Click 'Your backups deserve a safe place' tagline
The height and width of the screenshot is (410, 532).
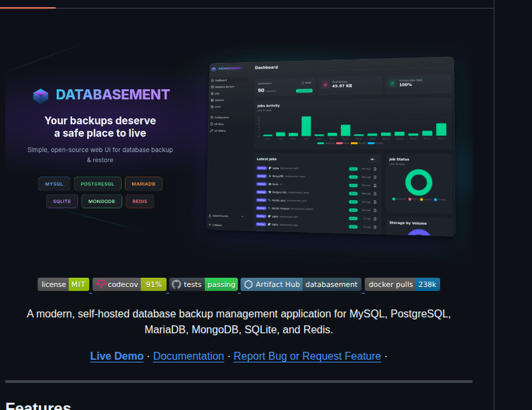pyautogui.click(x=100, y=127)
